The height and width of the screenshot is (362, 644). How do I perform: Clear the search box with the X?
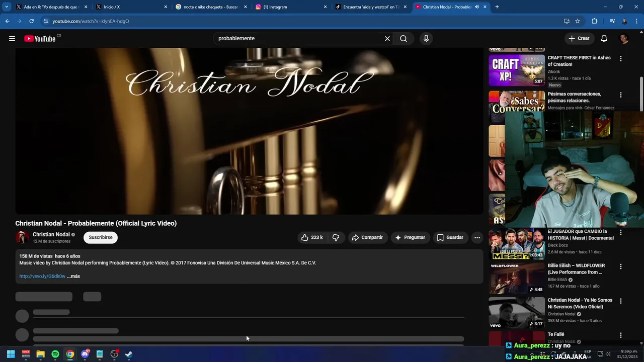(x=387, y=39)
